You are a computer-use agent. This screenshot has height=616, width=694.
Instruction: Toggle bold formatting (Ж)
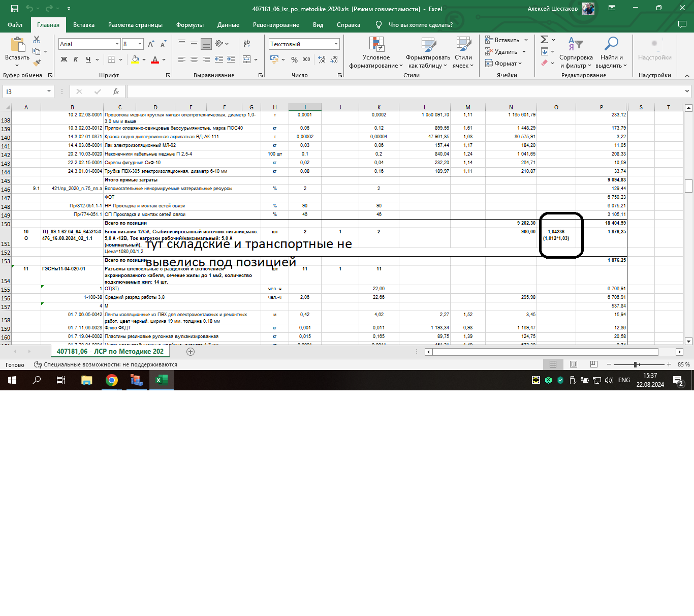point(64,59)
